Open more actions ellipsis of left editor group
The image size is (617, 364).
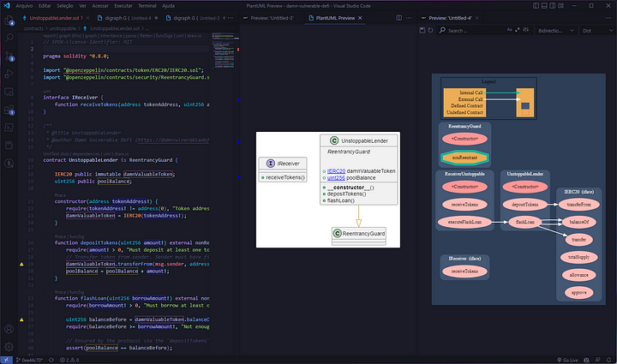tap(231, 18)
